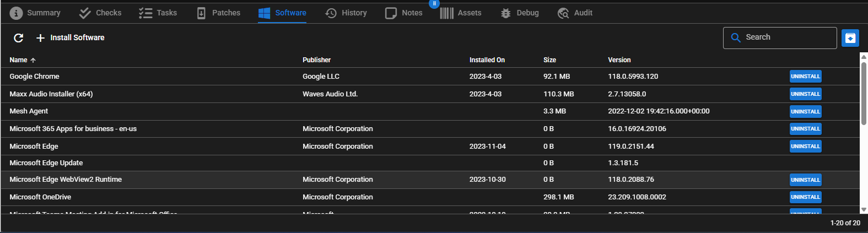Uninstall Microsoft OneDrive
868x233 pixels.
click(x=805, y=197)
